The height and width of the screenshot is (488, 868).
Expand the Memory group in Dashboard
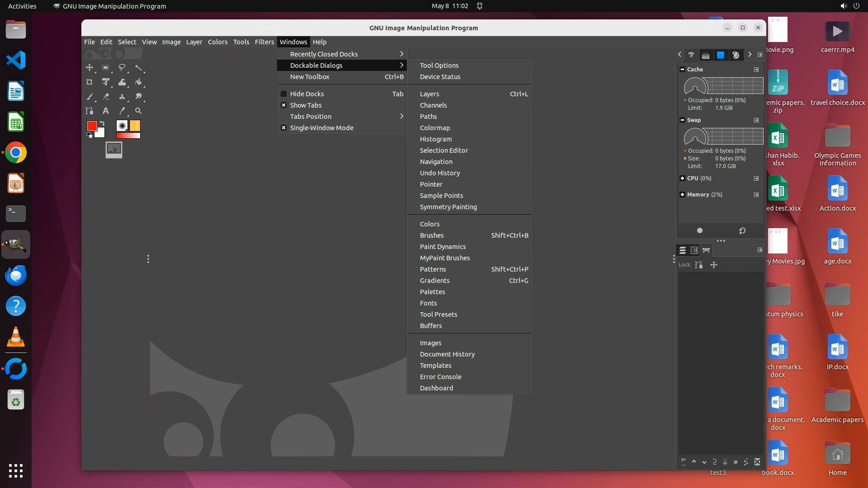(x=682, y=195)
